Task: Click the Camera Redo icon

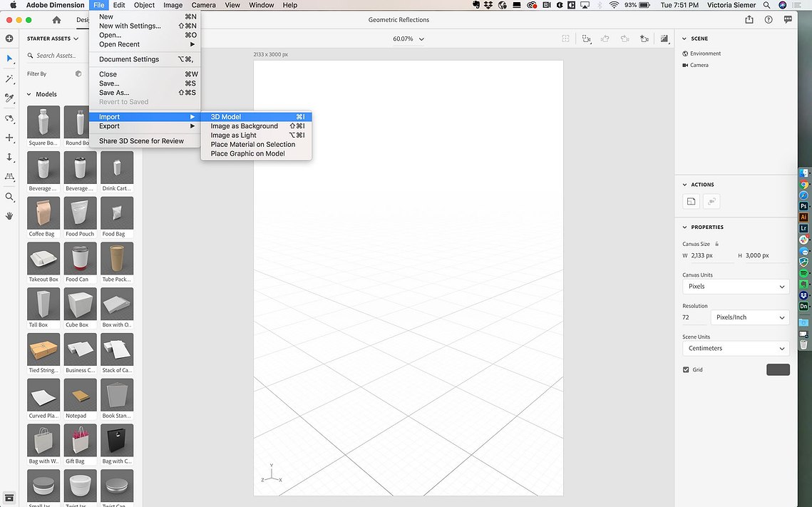Action: (625, 39)
